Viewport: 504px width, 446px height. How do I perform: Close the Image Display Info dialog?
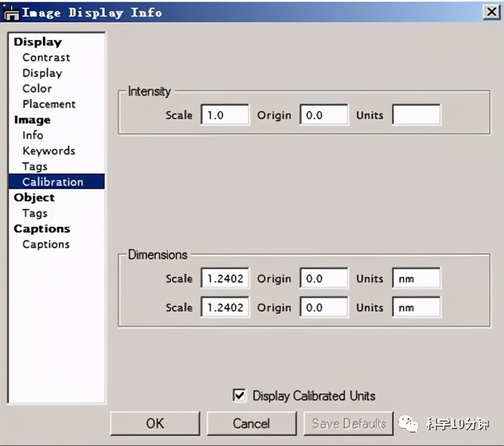point(490,12)
